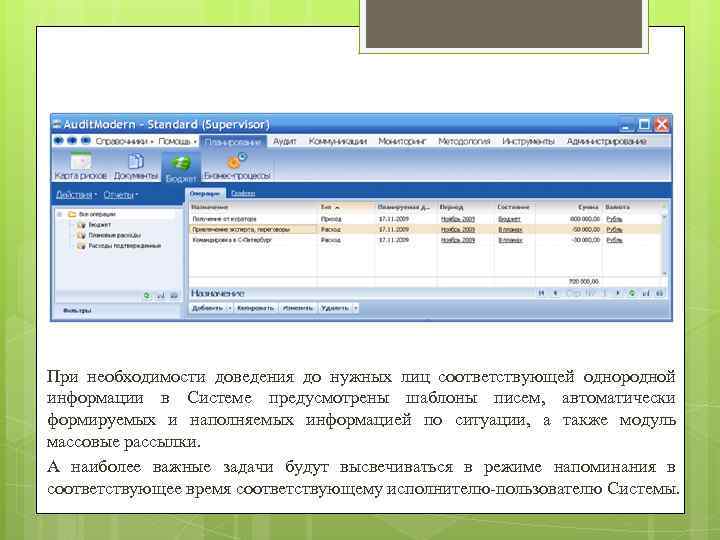Open the Инструменты menu tab
The height and width of the screenshot is (540, 720).
[x=529, y=141]
